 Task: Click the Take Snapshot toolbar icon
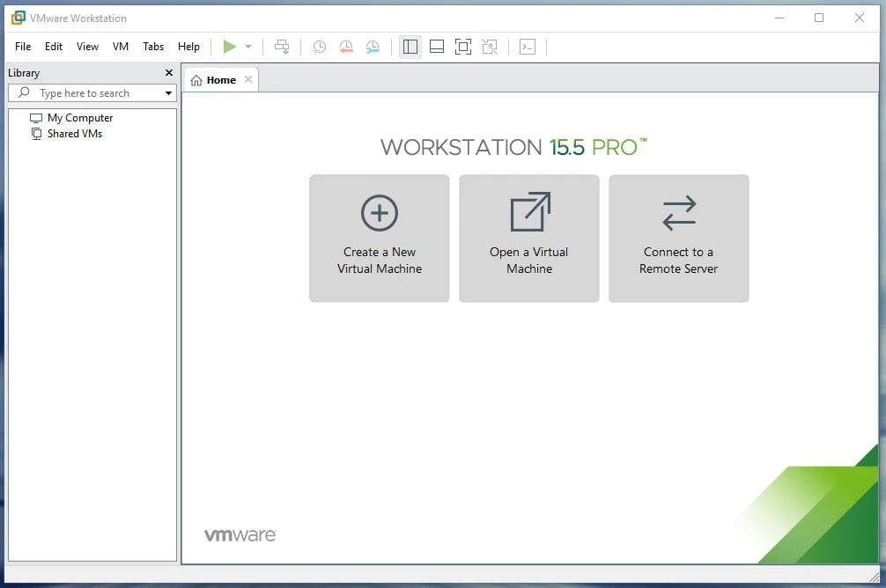(319, 47)
